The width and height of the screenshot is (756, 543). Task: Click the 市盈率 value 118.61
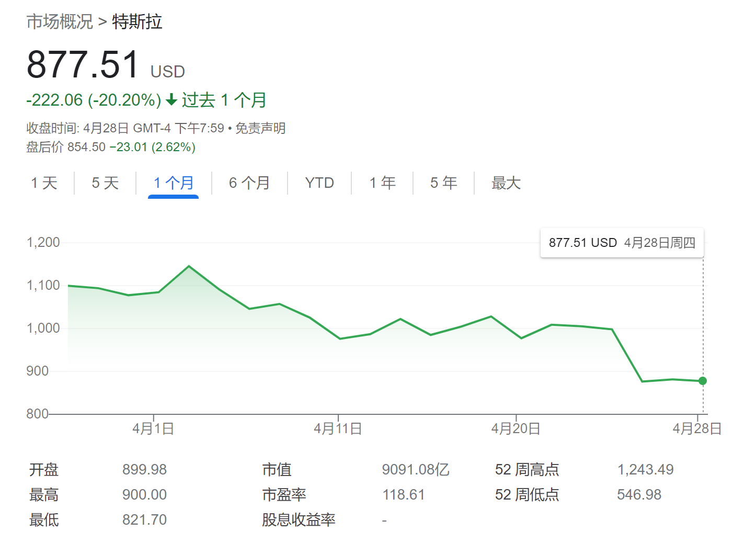point(403,495)
